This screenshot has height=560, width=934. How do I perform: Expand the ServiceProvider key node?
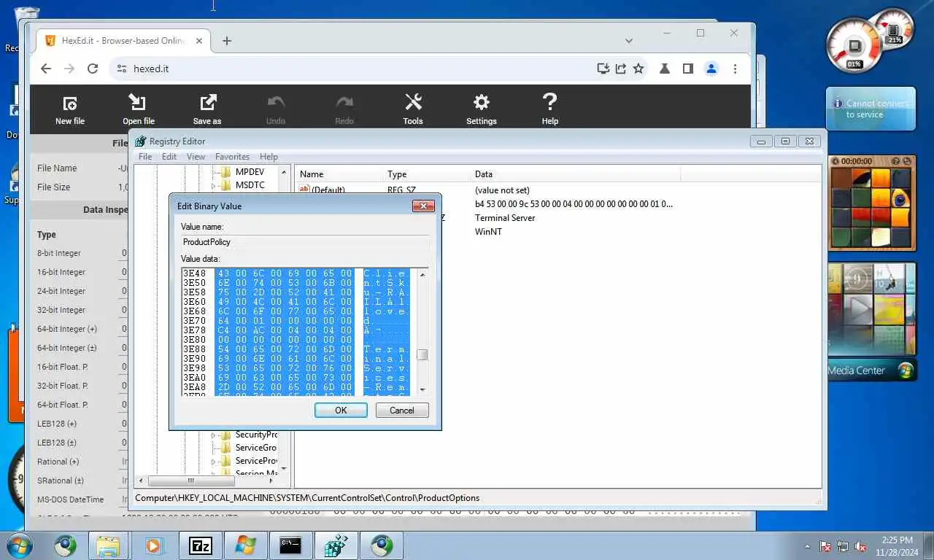(x=214, y=462)
